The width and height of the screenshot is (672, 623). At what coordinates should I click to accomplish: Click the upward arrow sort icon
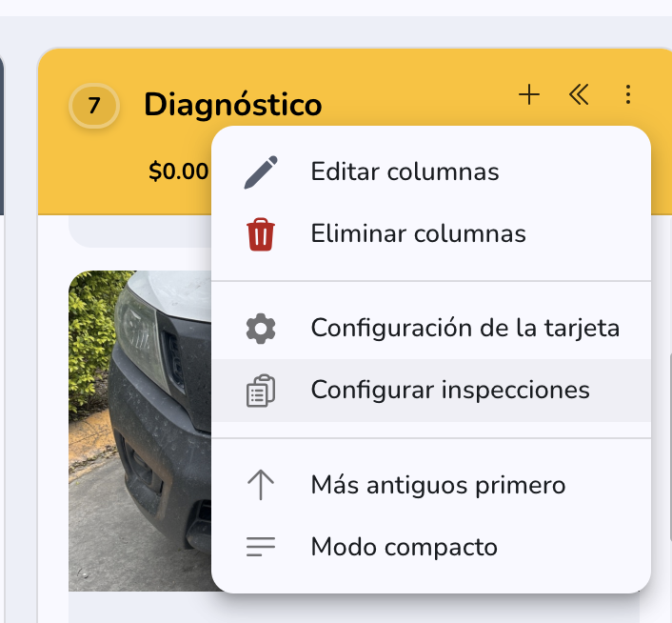[261, 485]
